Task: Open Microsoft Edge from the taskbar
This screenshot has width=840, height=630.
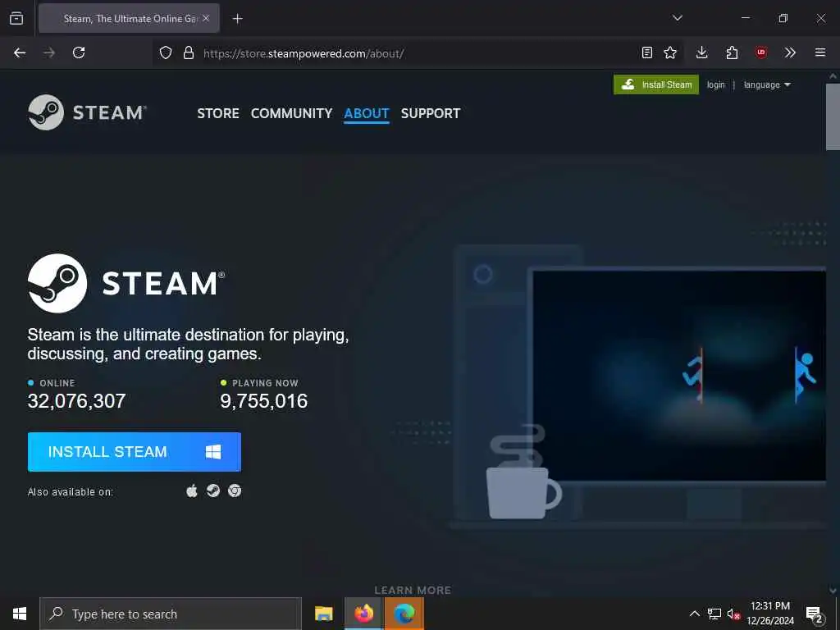Action: pos(404,614)
